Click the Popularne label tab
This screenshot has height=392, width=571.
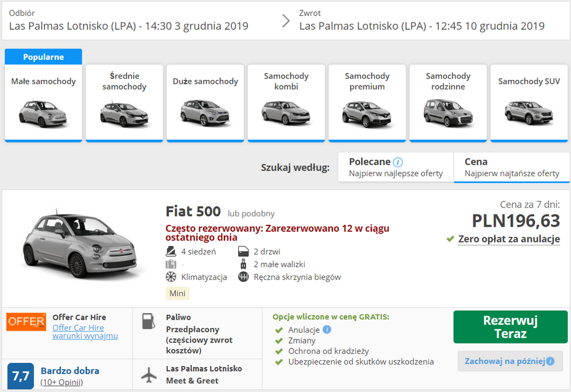coord(43,57)
